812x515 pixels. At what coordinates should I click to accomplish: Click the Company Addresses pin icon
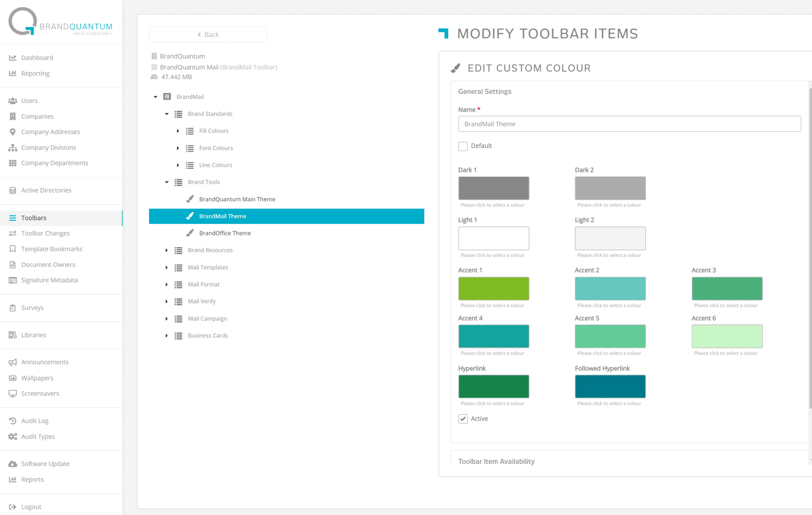click(13, 132)
